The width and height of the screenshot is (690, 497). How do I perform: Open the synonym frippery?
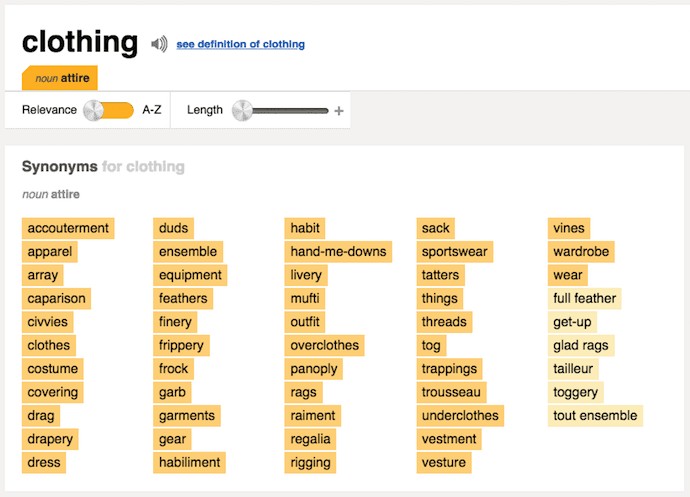(x=181, y=346)
